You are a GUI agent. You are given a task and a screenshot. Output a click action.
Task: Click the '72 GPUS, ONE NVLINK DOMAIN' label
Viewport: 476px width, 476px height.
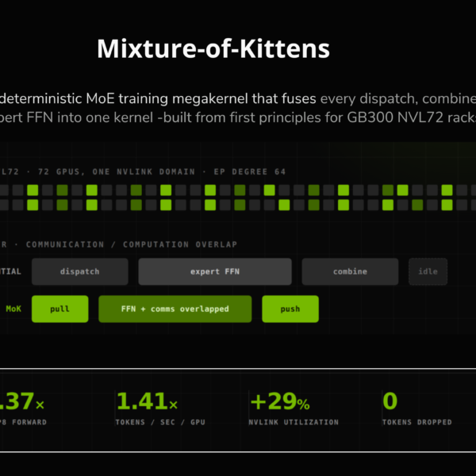[x=117, y=172]
